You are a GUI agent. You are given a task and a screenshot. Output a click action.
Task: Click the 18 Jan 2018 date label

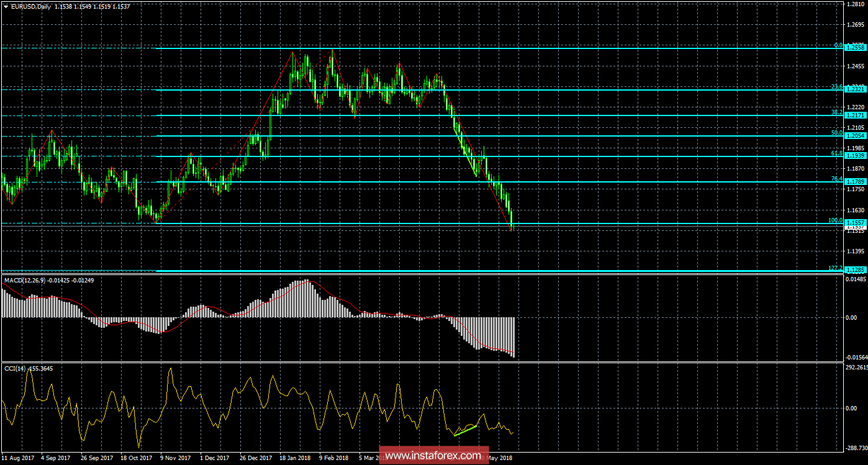[x=294, y=458]
